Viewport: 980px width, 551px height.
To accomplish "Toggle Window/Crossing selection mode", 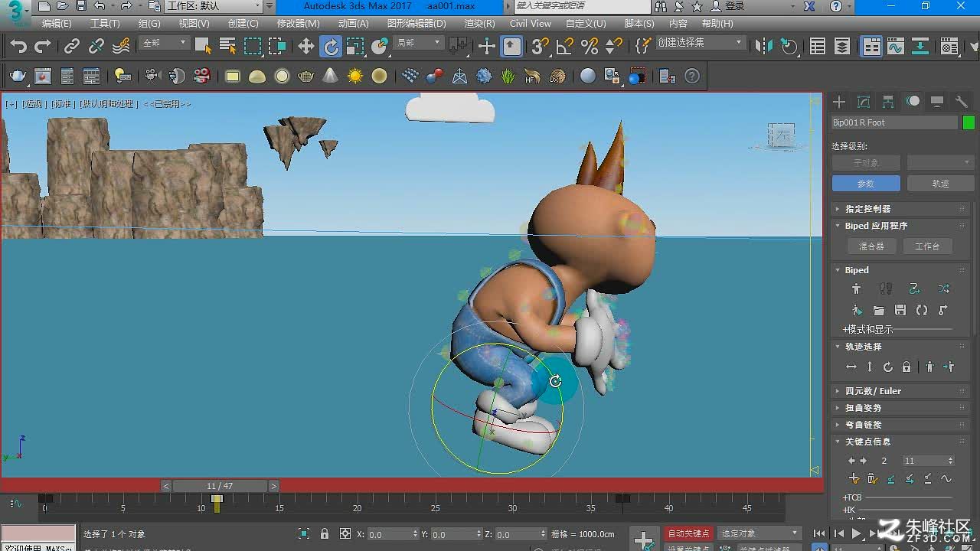I will (x=277, y=47).
